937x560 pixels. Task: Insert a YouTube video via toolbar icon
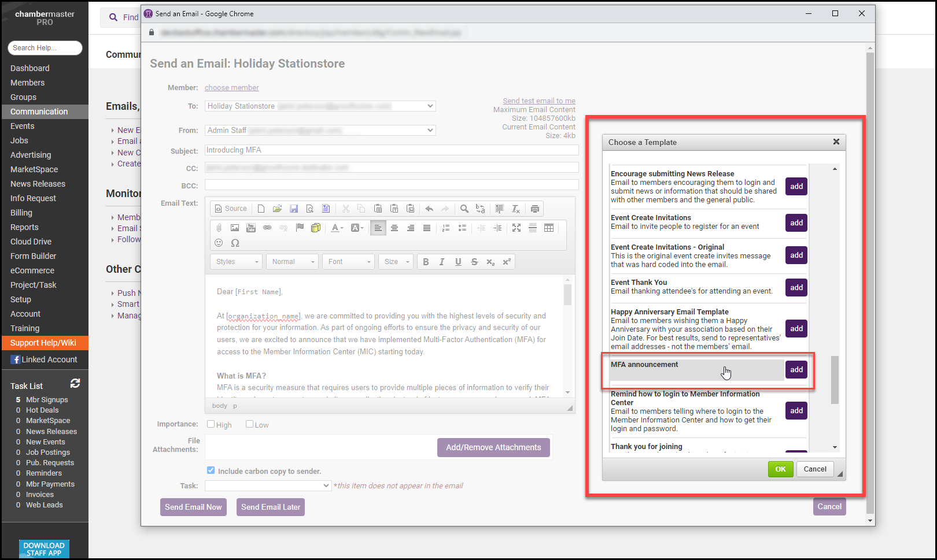click(x=251, y=228)
